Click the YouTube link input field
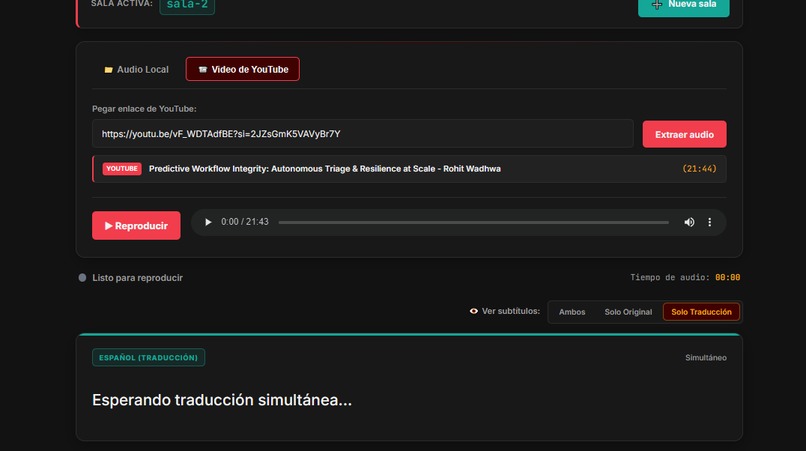The width and height of the screenshot is (806, 451). [x=362, y=134]
